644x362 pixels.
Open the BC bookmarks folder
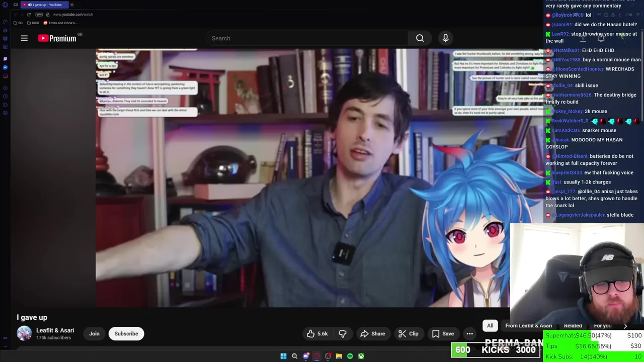click(x=18, y=23)
